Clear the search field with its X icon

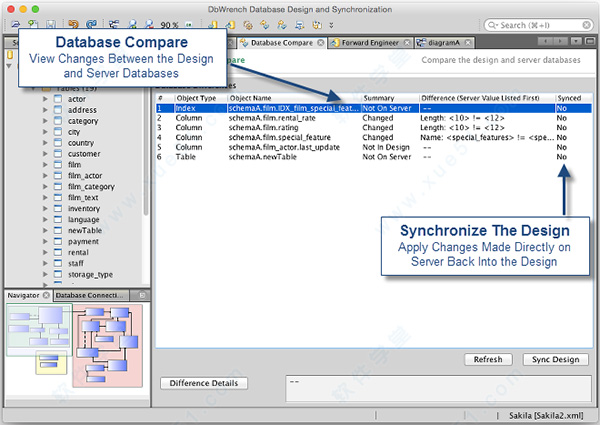[x=586, y=25]
